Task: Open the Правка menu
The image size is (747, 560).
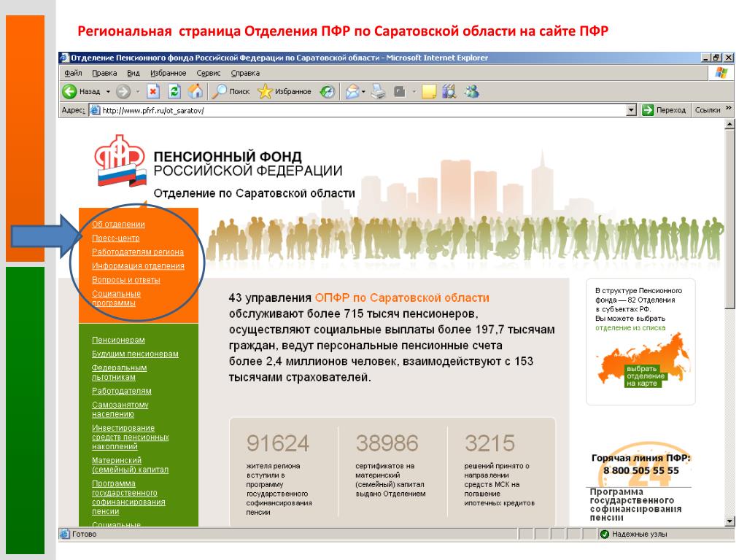Action: (x=104, y=73)
